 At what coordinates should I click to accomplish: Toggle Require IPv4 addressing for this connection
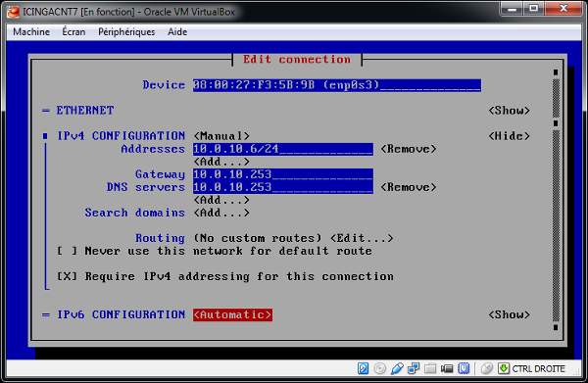click(x=67, y=276)
